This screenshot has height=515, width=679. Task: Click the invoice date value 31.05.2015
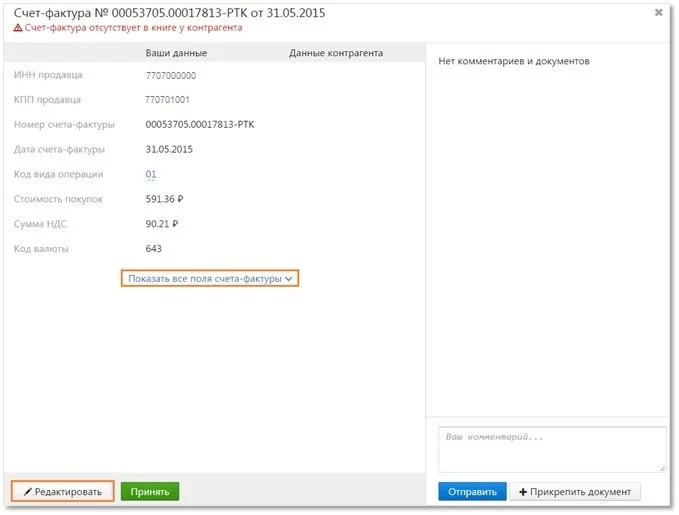click(x=169, y=150)
